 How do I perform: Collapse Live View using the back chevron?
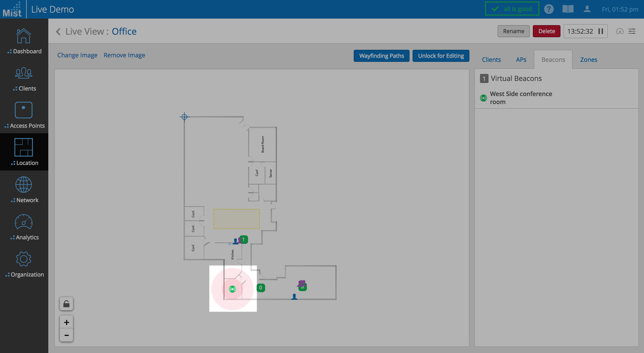click(x=58, y=31)
